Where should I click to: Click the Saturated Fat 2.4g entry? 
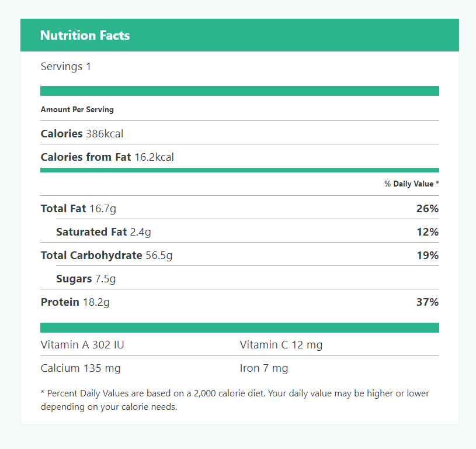[103, 232]
